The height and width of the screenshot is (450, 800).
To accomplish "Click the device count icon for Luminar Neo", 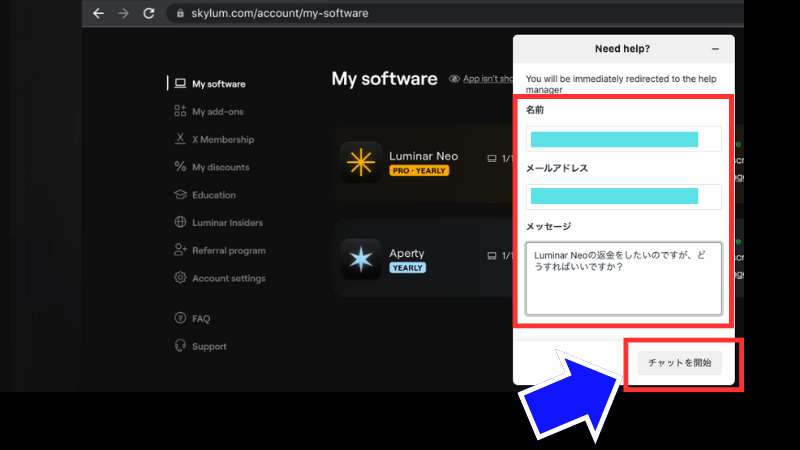I will click(x=492, y=159).
